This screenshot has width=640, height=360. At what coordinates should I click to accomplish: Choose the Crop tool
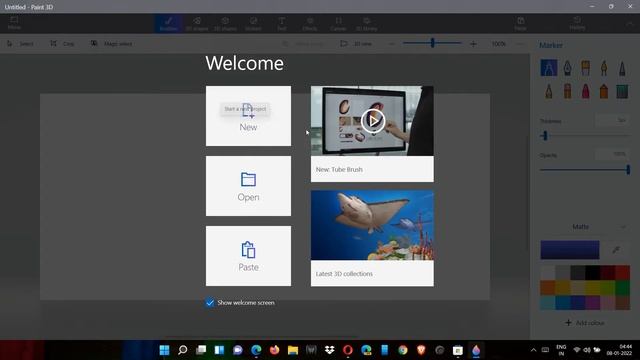[62, 44]
